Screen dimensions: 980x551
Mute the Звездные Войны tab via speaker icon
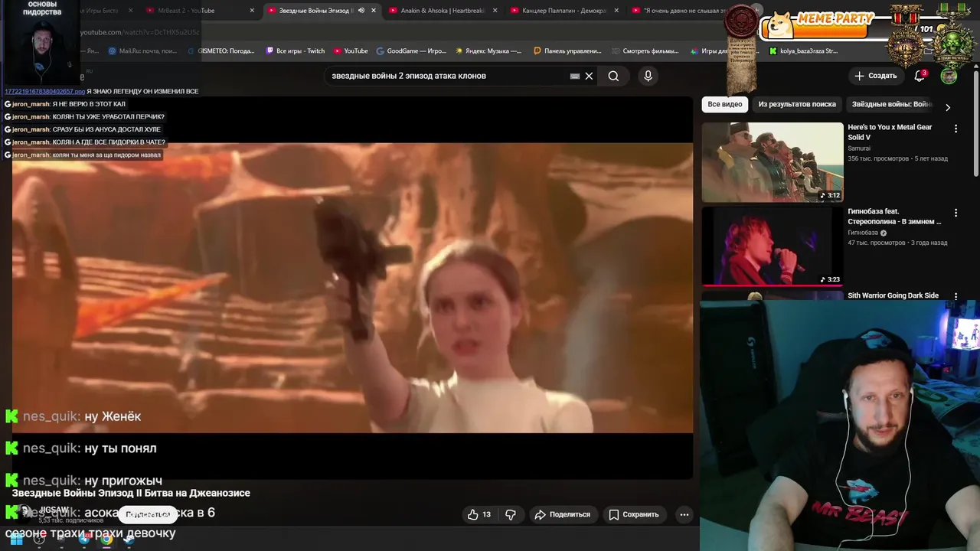pyautogui.click(x=361, y=11)
